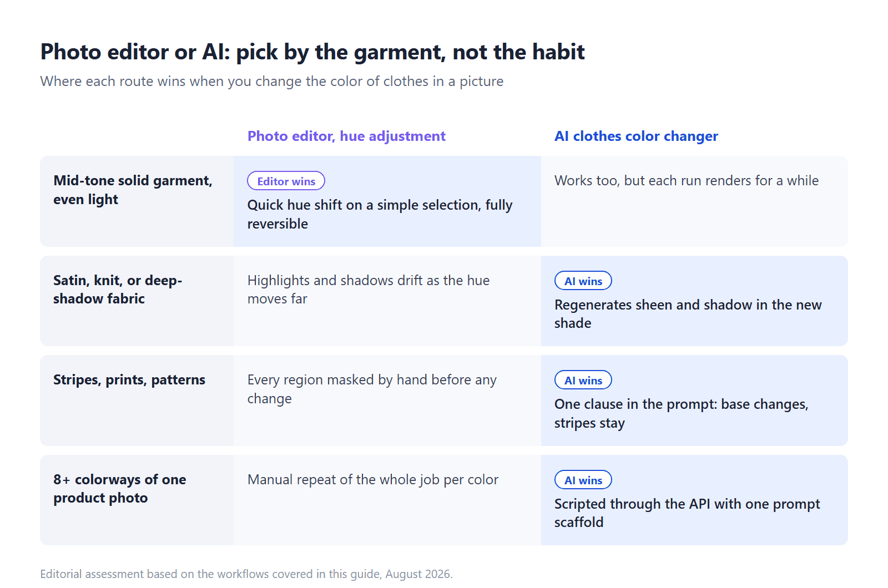The width and height of the screenshot is (888, 588).
Task: Click the 'Editor wins' badge
Action: pos(286,181)
